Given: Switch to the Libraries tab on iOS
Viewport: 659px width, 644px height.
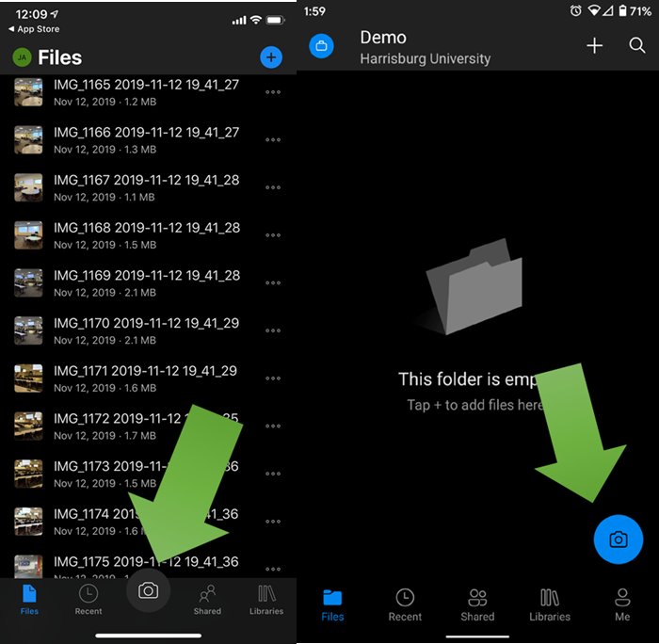Looking at the screenshot, I should click(x=266, y=600).
